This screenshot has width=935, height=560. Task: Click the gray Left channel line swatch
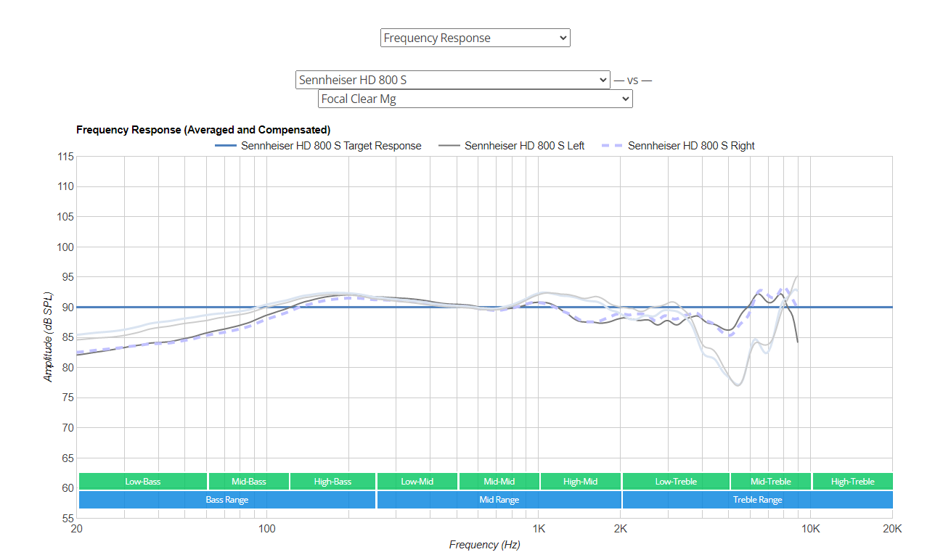tap(449, 146)
